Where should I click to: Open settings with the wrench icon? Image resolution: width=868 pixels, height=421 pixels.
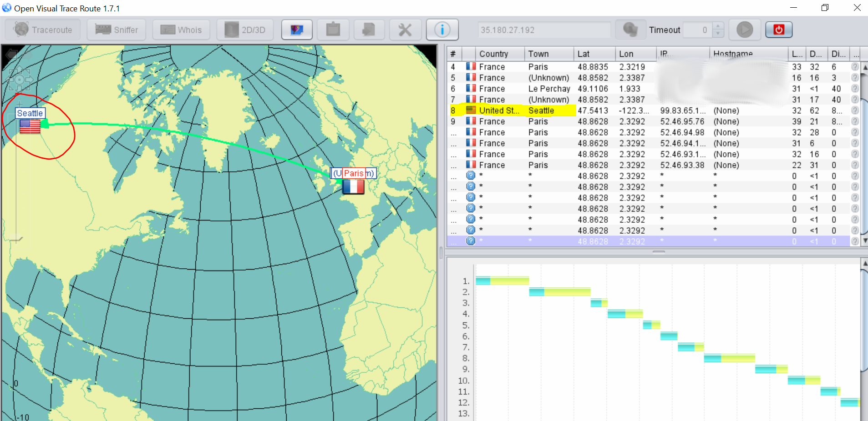(405, 30)
